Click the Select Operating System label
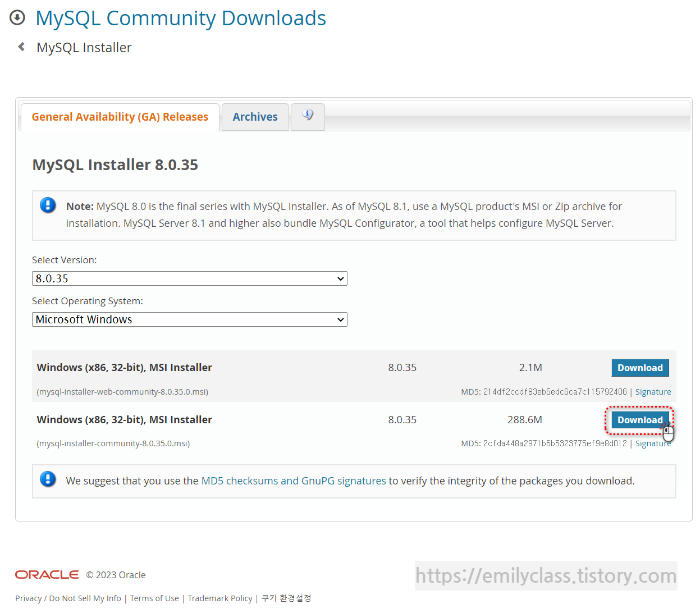This screenshot has height=612, width=700. click(88, 301)
